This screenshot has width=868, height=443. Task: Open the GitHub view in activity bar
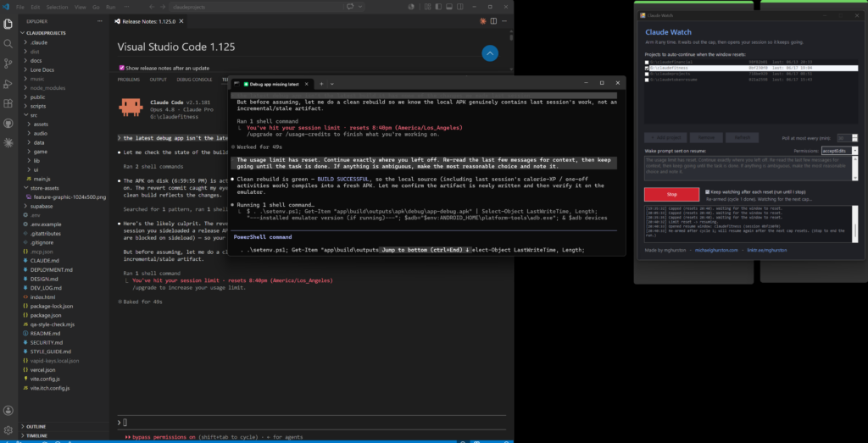click(8, 123)
